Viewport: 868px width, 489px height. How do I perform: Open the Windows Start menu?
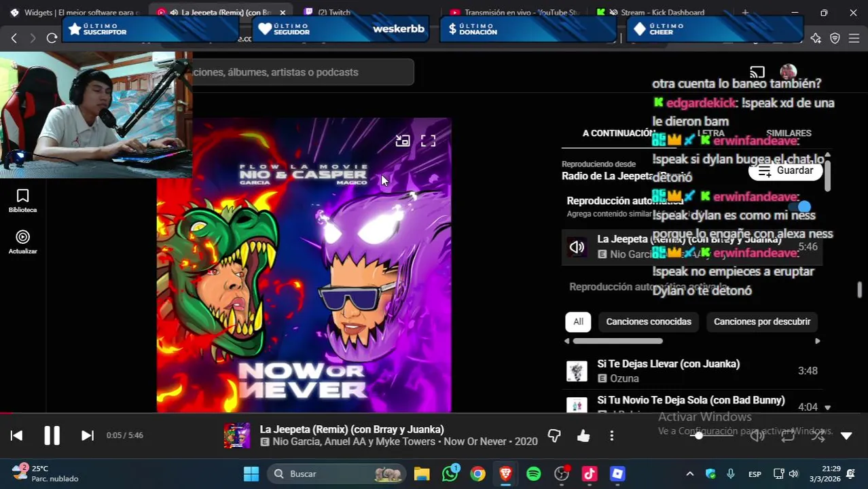click(251, 474)
